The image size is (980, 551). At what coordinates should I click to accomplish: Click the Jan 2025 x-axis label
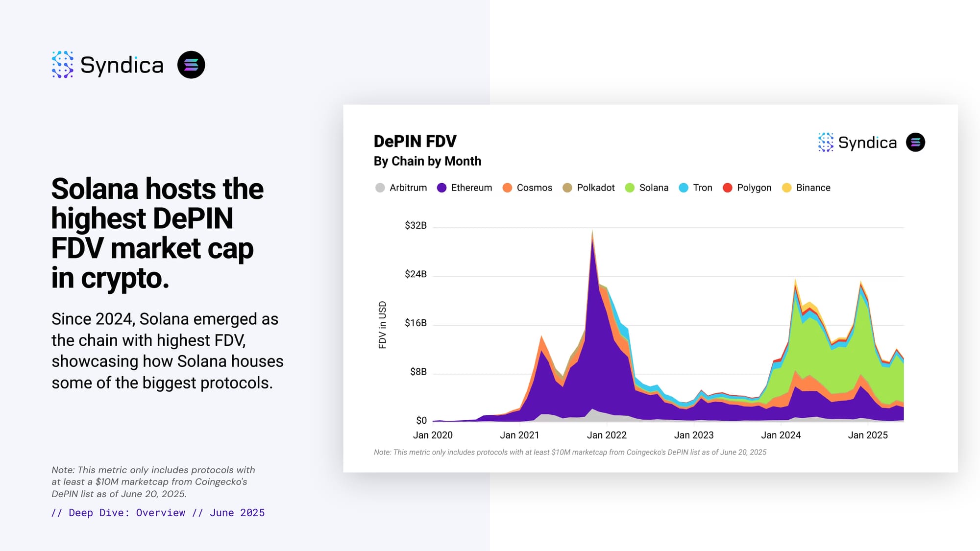[868, 435]
